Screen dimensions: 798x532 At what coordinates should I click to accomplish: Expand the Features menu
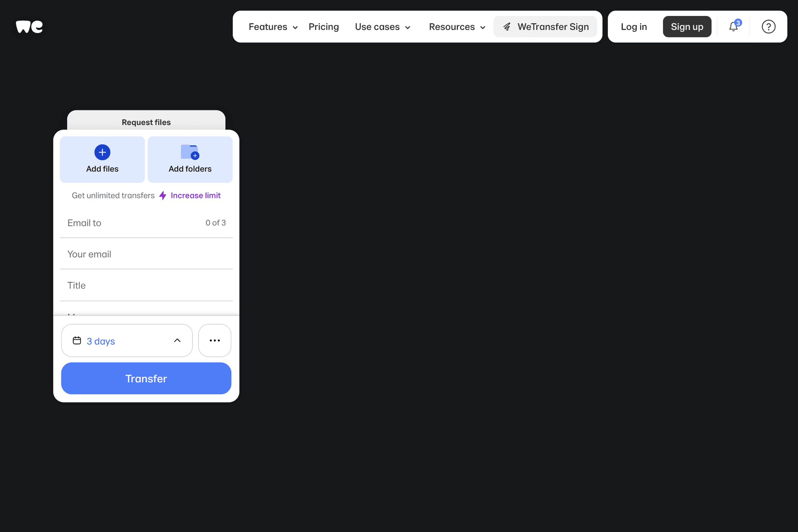click(x=273, y=27)
